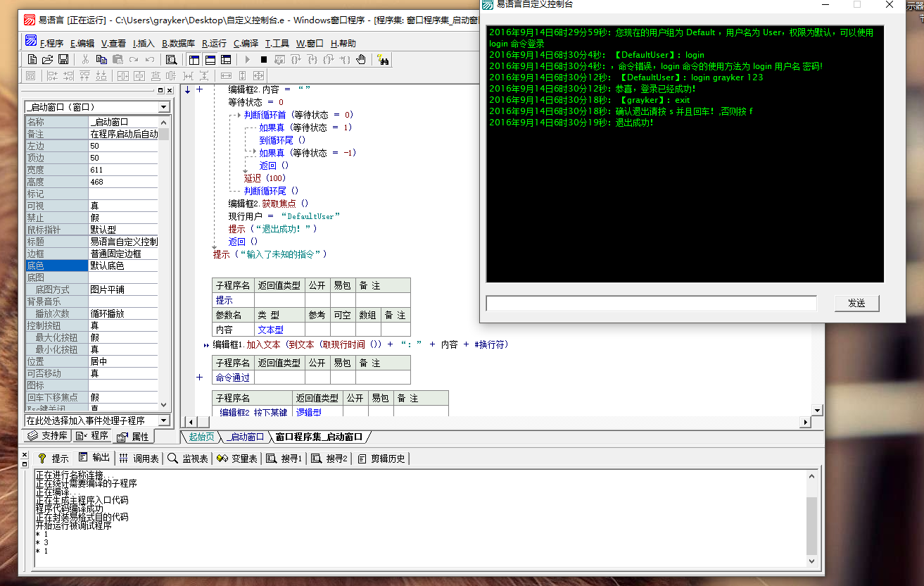
Task: Select the 底色 property row
Action: (x=91, y=266)
